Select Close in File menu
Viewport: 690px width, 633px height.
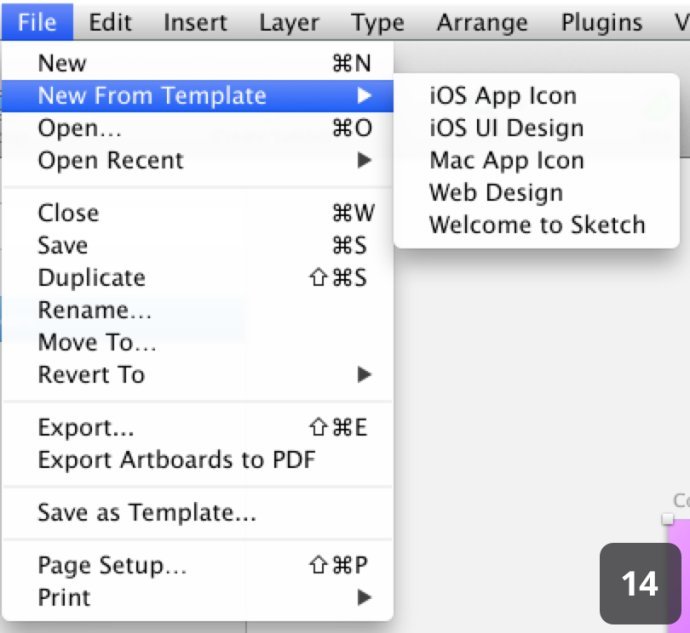pyautogui.click(x=197, y=213)
